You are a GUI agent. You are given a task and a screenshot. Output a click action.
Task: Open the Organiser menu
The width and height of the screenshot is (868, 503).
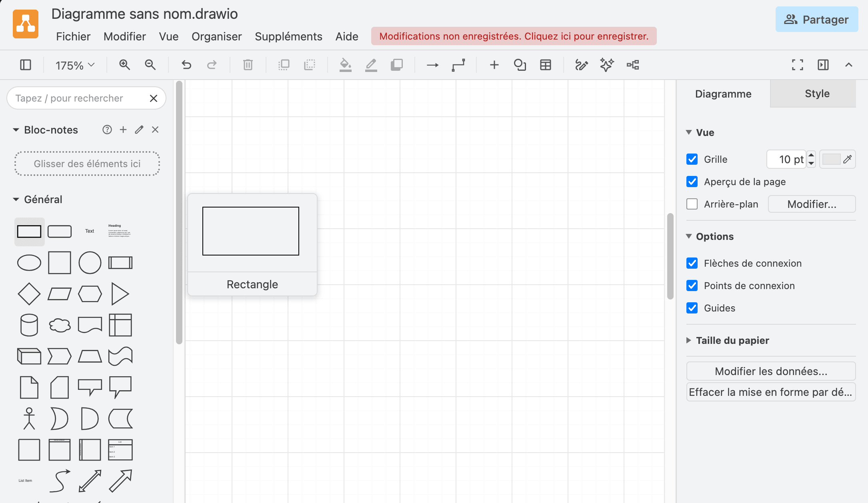click(x=217, y=36)
